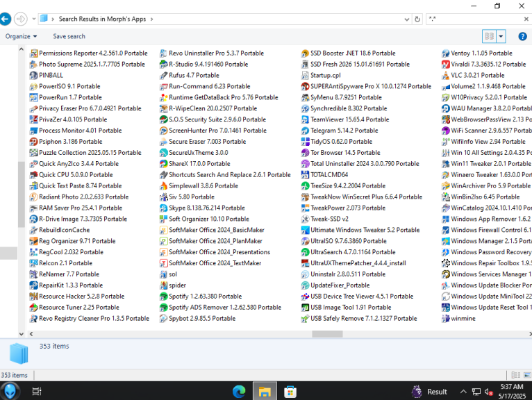The height and width of the screenshot is (400, 532).
Task: Go back with the Back arrow button
Action: pyautogui.click(x=5, y=19)
